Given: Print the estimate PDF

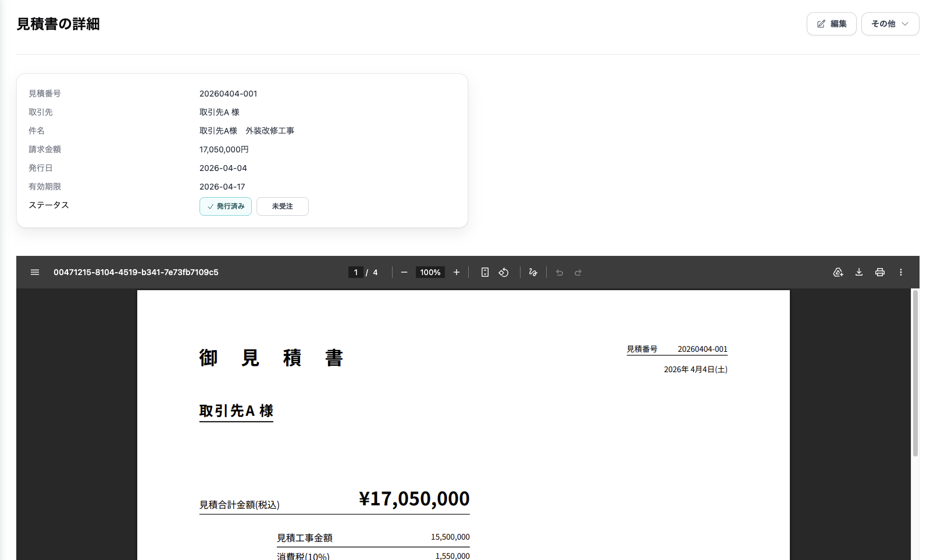Looking at the screenshot, I should [x=880, y=272].
